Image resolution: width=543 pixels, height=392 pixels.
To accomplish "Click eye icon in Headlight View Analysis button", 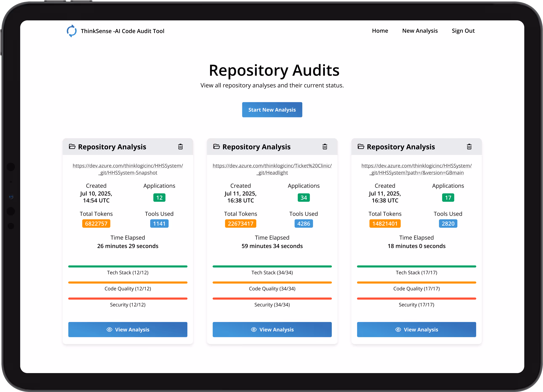I will (254, 330).
